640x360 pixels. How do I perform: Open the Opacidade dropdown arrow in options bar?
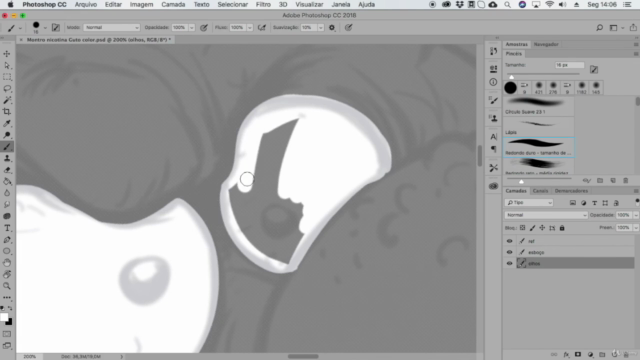[x=191, y=28]
